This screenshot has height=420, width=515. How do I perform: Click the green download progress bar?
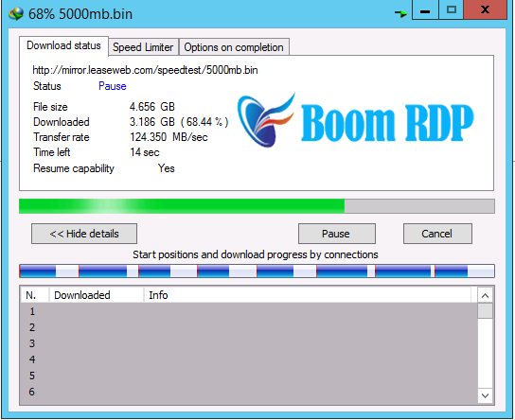(257, 206)
